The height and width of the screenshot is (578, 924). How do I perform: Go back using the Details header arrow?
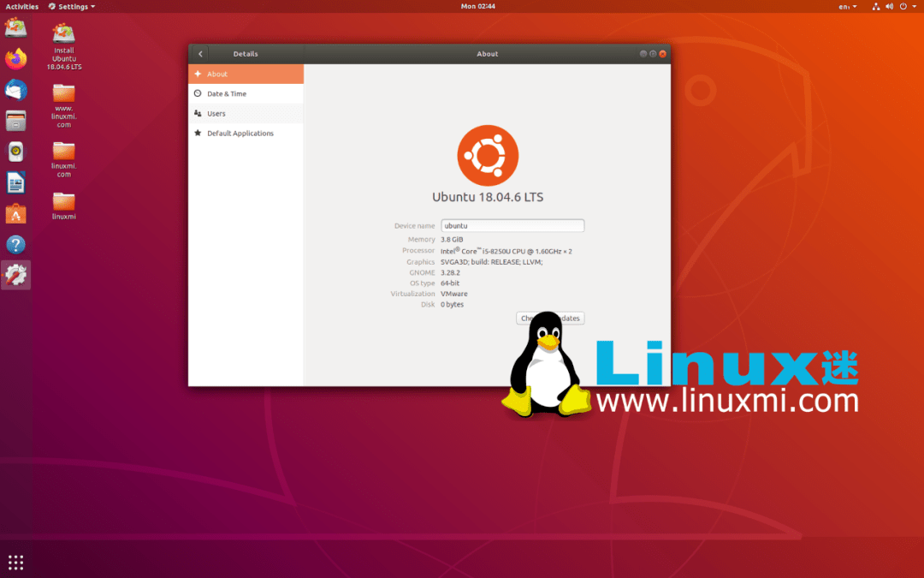(200, 54)
